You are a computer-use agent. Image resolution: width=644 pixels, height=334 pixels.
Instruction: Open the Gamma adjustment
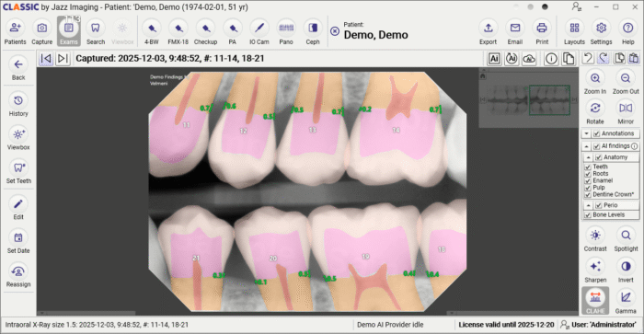click(626, 302)
